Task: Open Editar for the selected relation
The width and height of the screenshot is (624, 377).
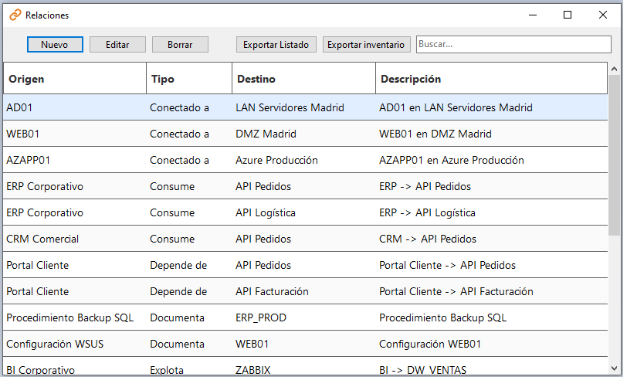Action: [117, 45]
